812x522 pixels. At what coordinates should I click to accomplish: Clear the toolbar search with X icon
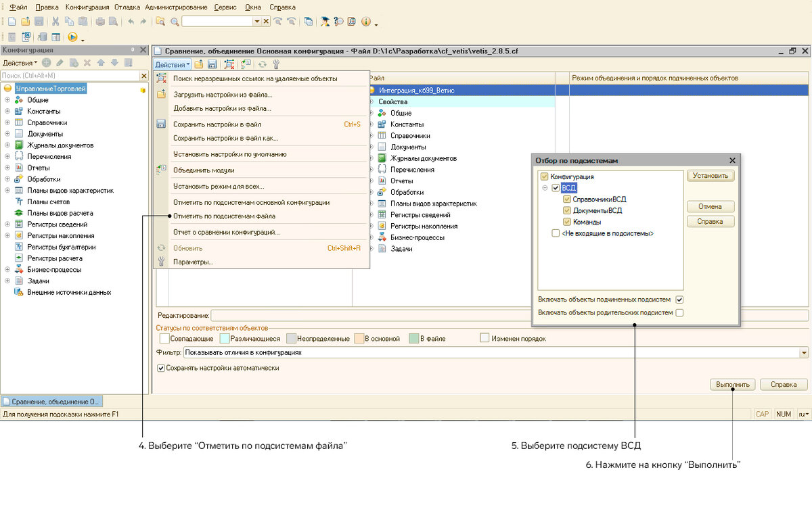coord(267,22)
